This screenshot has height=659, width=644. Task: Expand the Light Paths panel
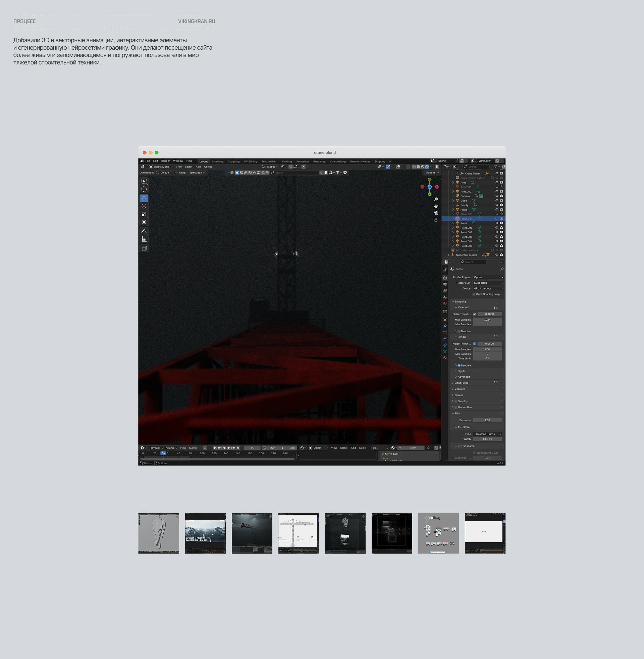pyautogui.click(x=461, y=383)
